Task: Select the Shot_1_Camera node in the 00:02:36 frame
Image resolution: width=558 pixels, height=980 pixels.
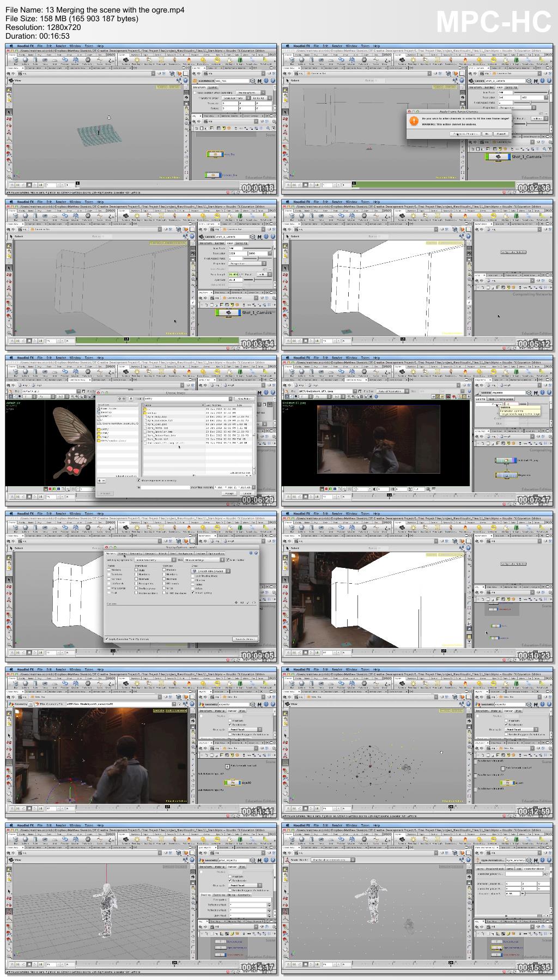Action: 498,157
